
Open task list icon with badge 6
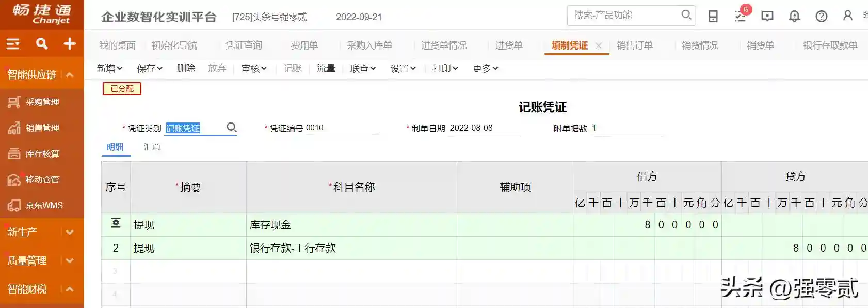point(741,16)
